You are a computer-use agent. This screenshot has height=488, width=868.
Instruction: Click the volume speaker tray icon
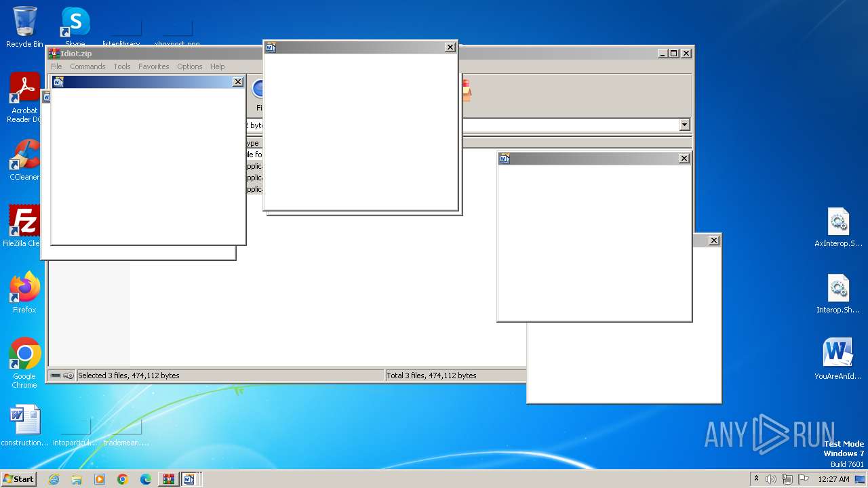pyautogui.click(x=771, y=479)
